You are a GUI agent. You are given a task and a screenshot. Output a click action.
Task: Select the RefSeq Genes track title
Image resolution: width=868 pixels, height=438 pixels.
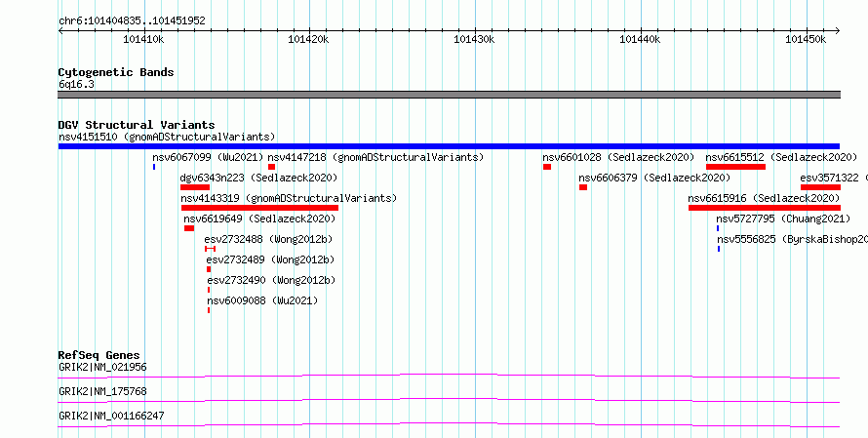[x=99, y=355]
